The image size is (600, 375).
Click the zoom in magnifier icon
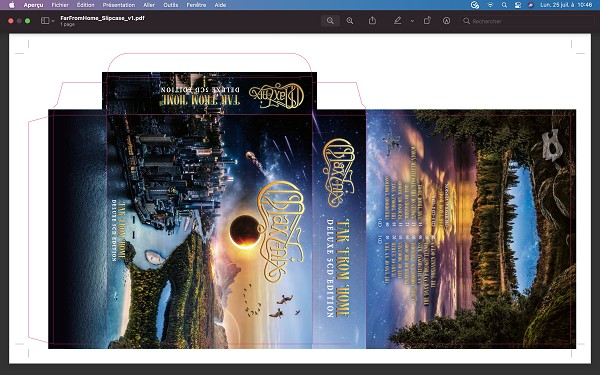point(350,21)
